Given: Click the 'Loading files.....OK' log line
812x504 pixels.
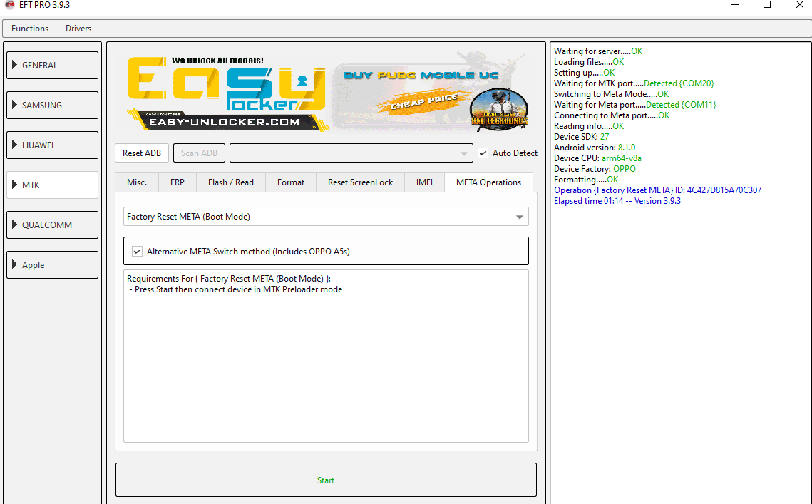Looking at the screenshot, I should coord(589,62).
